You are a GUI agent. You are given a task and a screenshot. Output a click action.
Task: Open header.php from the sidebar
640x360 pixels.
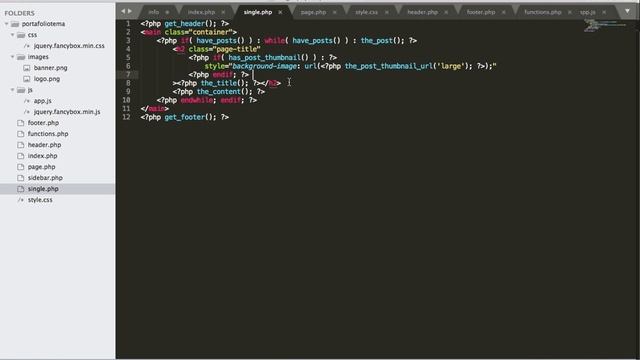(x=44, y=145)
